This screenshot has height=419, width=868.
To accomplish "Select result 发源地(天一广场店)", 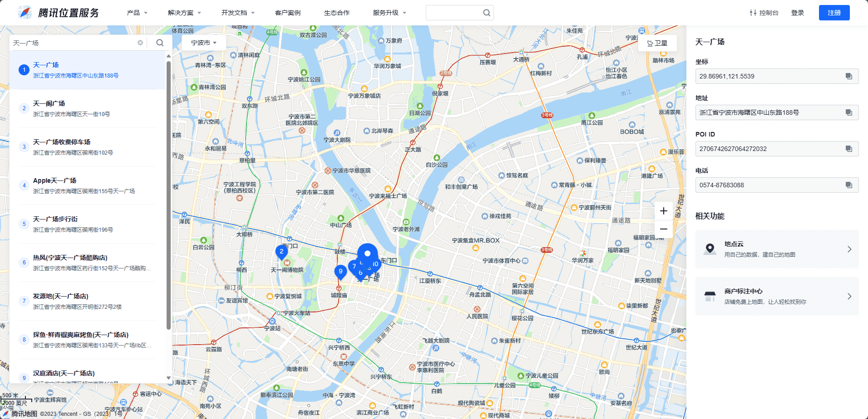I will click(88, 301).
